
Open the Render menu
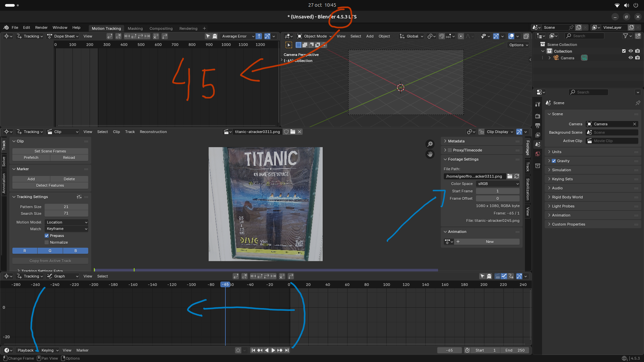coord(41,27)
